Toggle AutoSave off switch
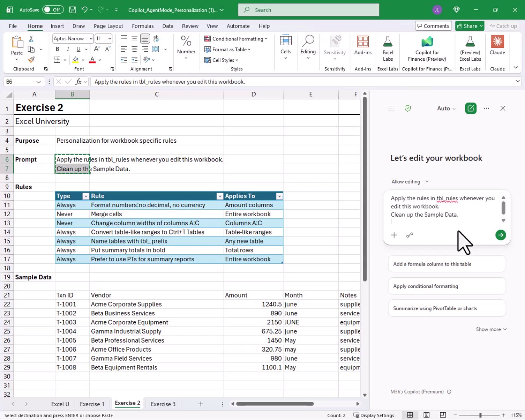The height and width of the screenshot is (420, 525). [53, 10]
